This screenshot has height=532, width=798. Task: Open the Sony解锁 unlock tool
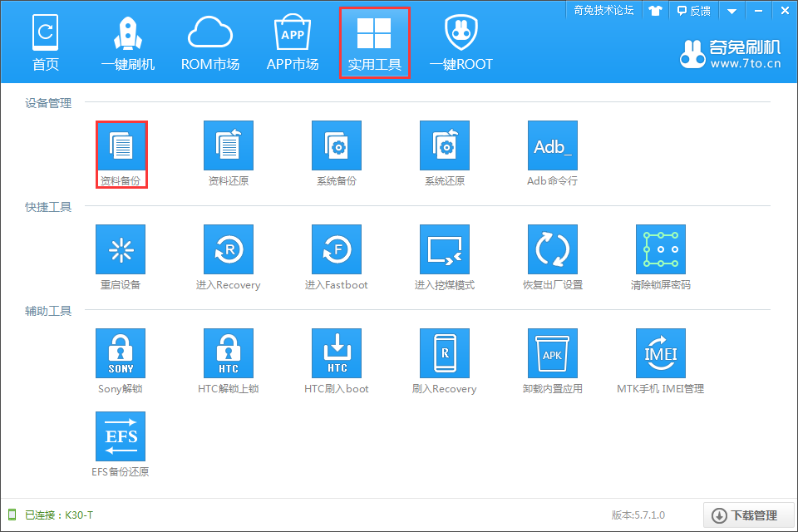121,353
